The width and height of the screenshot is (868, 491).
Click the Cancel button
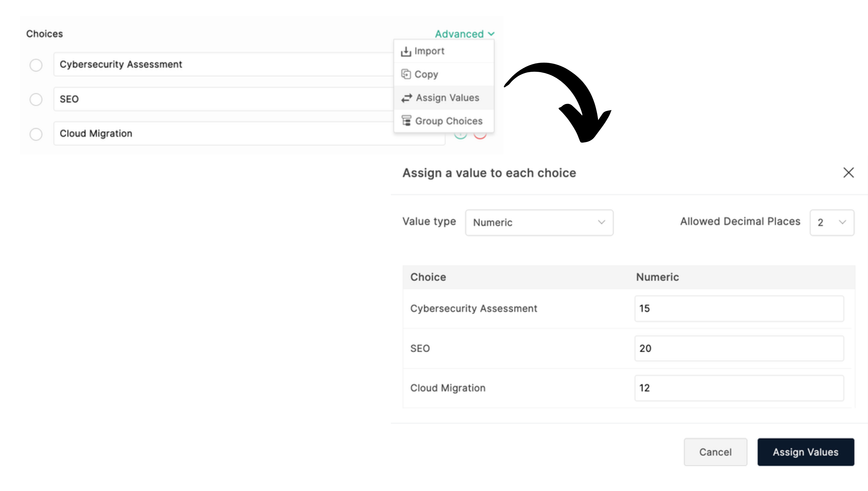click(x=715, y=452)
